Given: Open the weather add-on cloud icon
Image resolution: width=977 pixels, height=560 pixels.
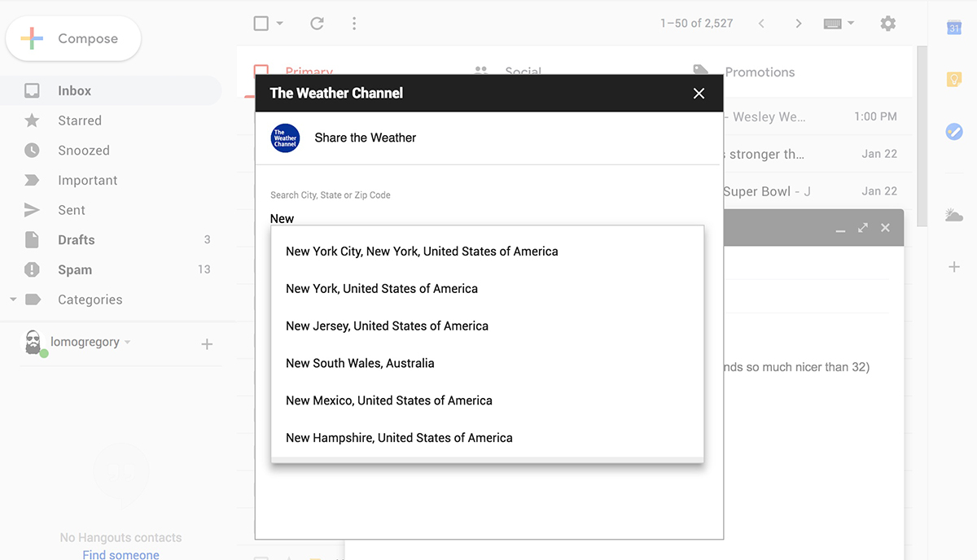Looking at the screenshot, I should pos(954,216).
